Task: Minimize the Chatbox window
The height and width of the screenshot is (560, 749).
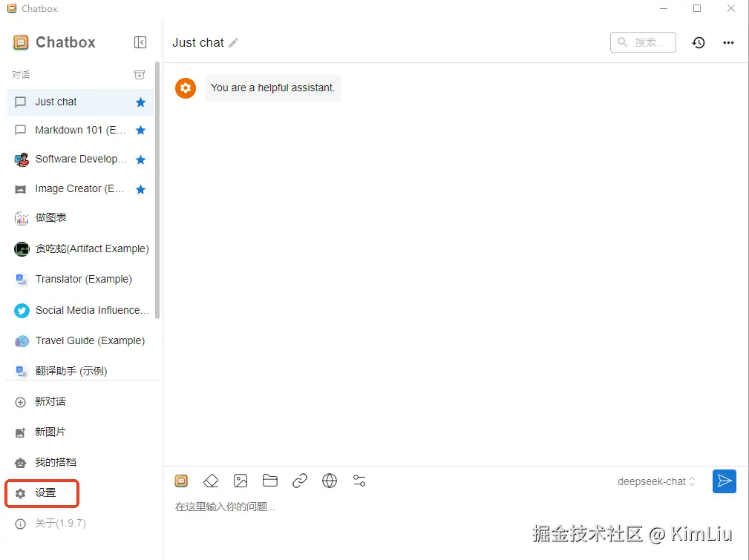Action: (663, 8)
